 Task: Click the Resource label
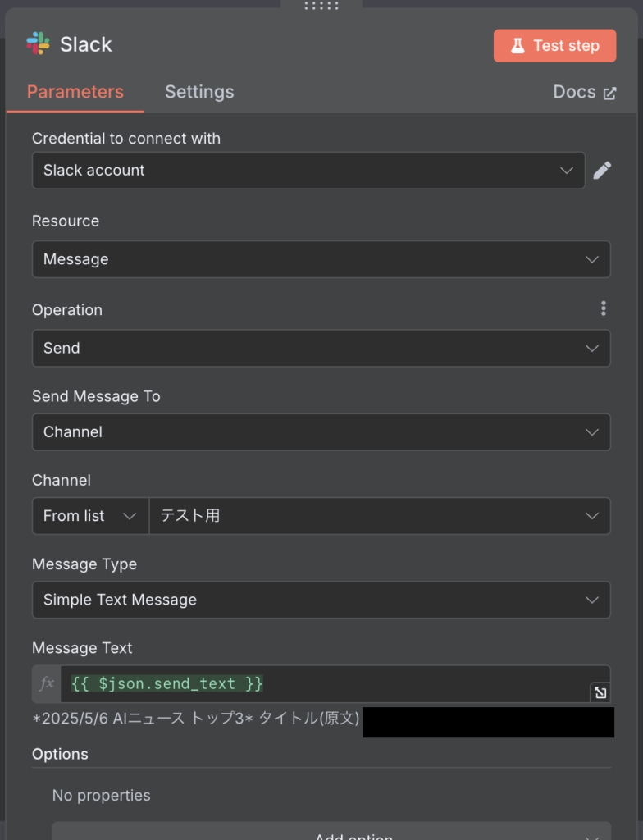coord(66,221)
